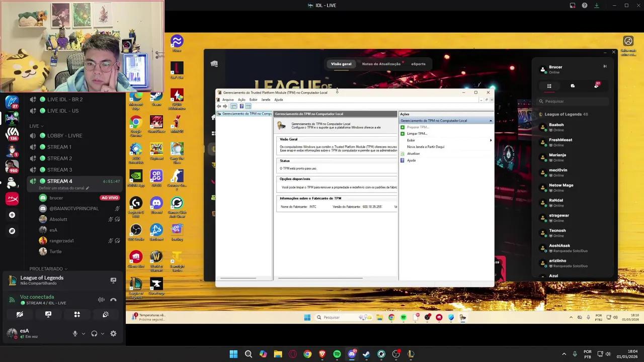Share your screen from the voice panel
This screenshot has width=644, height=362.
coord(48,314)
